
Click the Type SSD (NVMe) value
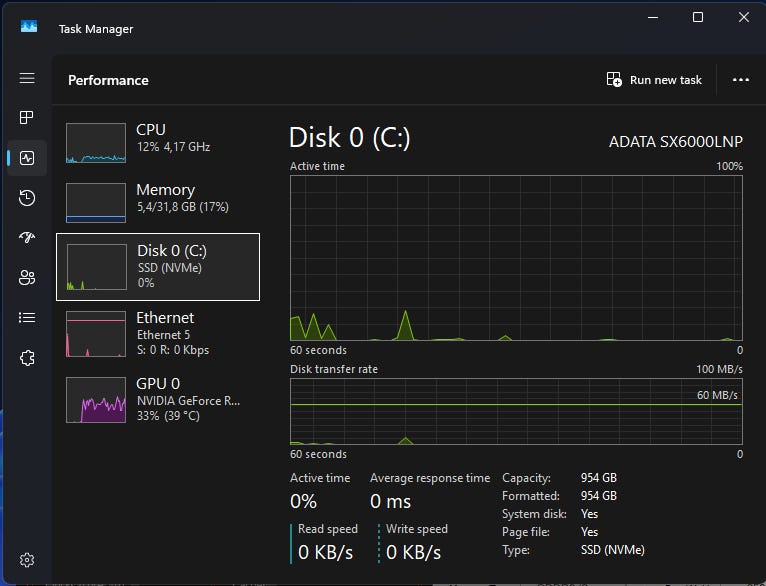coord(613,550)
